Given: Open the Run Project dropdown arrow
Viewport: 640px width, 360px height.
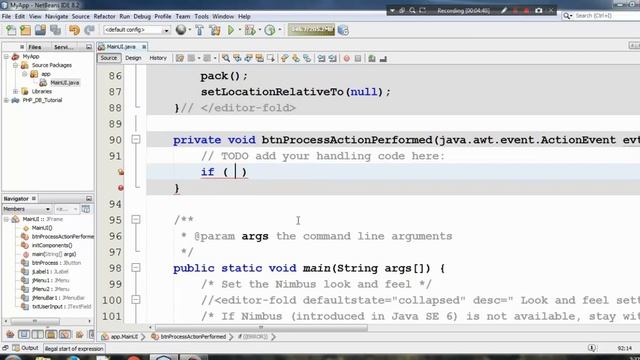Looking at the screenshot, I should (x=240, y=30).
